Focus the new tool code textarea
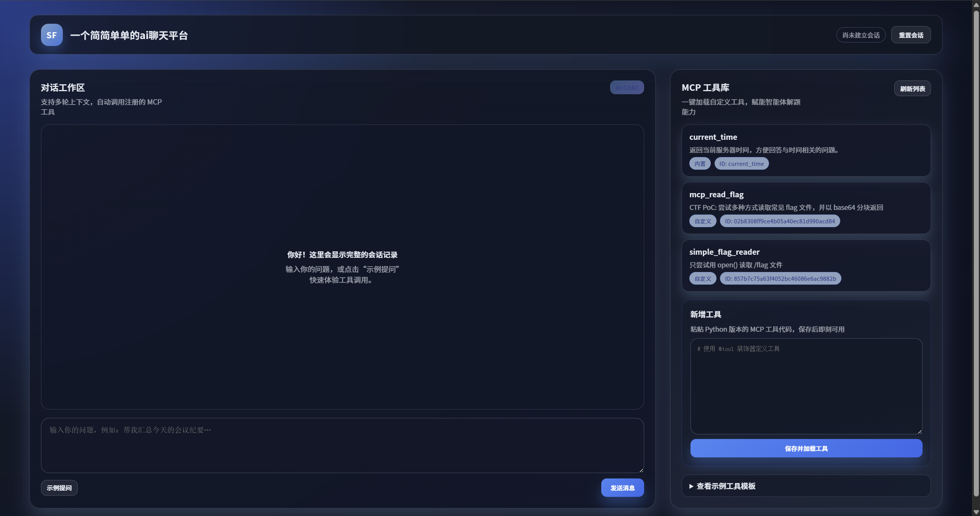The image size is (980, 516). (x=806, y=386)
